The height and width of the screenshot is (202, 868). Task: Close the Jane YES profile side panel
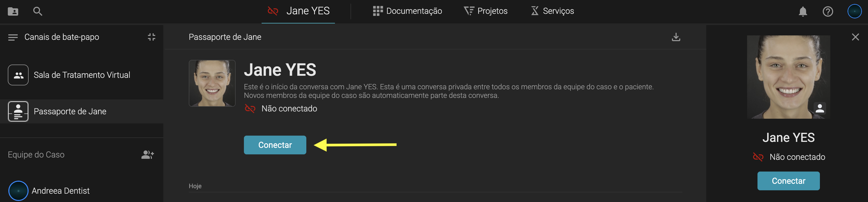[855, 37]
